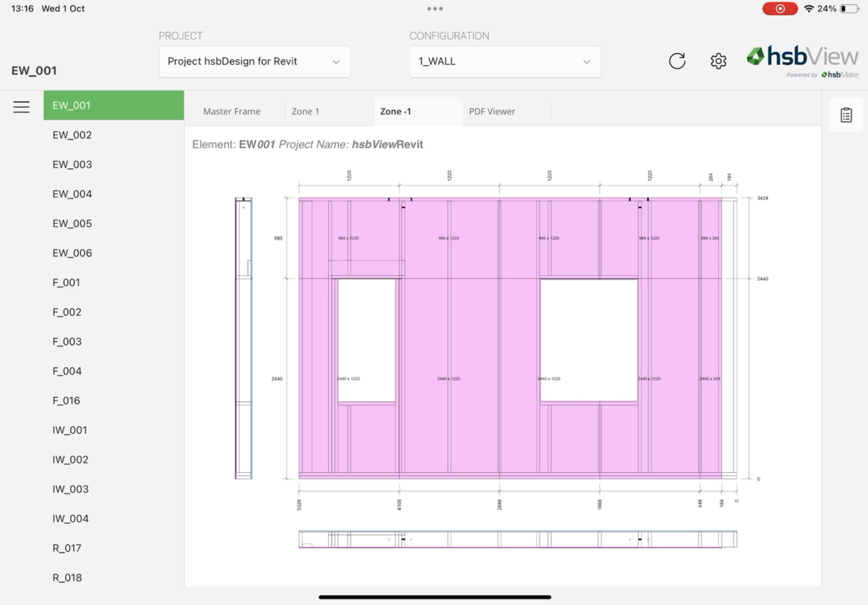Click the wall side elevation thumbnail view
Viewport: 868px width, 605px height.
[x=243, y=338]
